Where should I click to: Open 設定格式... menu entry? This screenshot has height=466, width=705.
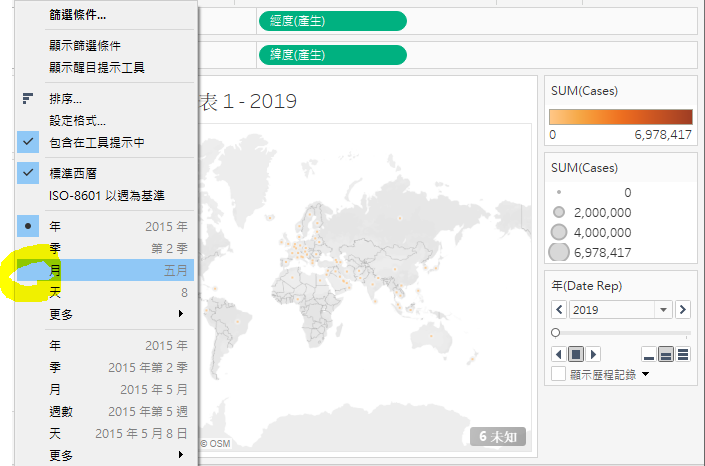coord(106,121)
